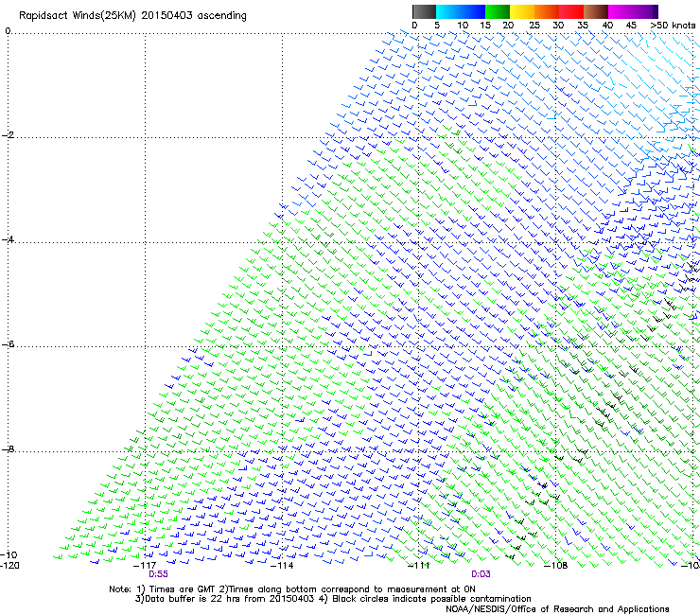Pick the green 15-20 knots legend segment
This screenshot has width=700, height=615.
click(x=498, y=11)
